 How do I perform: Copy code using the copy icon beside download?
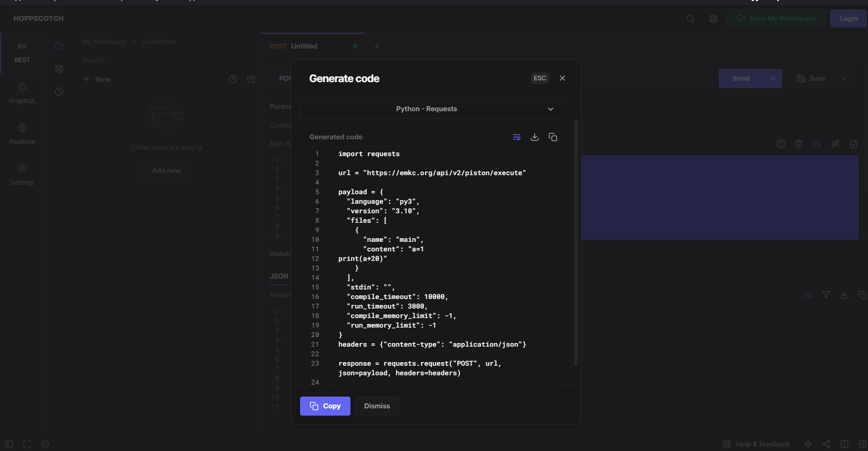553,137
